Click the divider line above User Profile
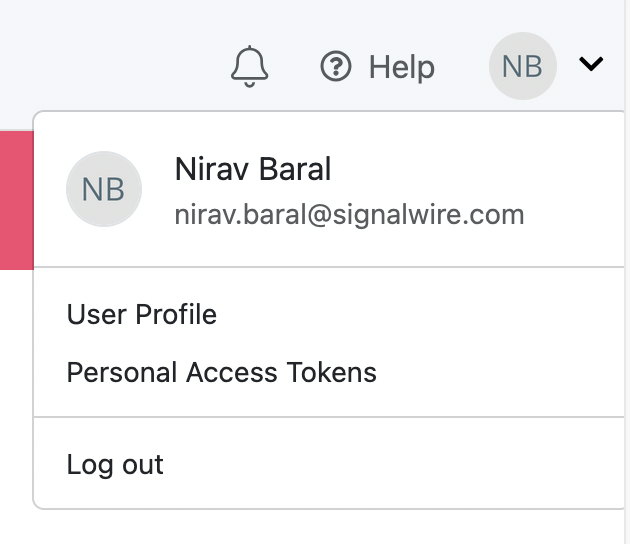The image size is (630, 544). click(x=330, y=267)
